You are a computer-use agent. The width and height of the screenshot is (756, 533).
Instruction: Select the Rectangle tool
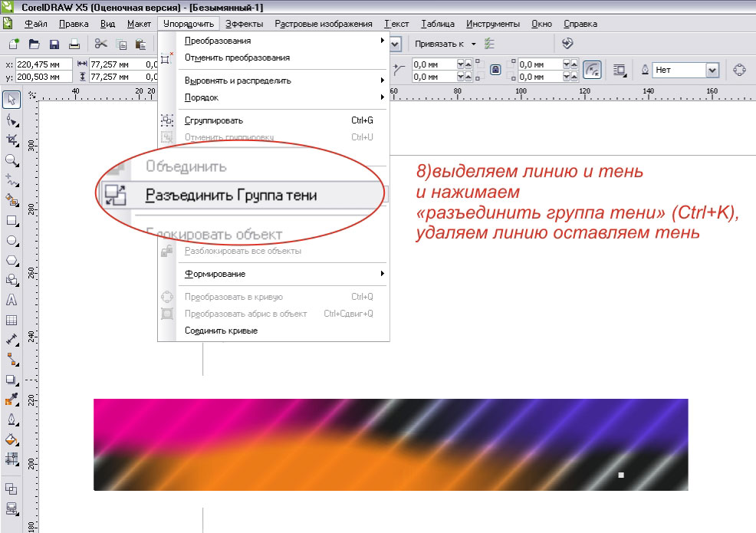(x=12, y=221)
